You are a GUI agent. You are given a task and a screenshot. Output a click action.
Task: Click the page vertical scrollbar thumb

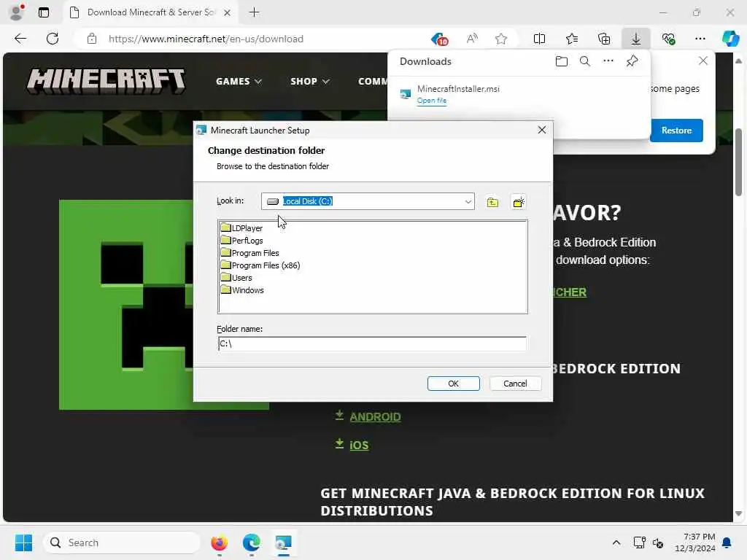(x=738, y=162)
